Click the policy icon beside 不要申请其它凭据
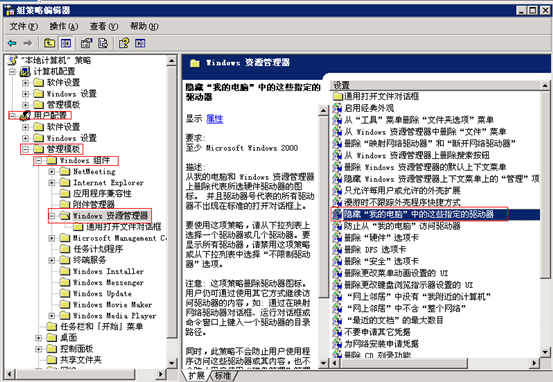Image resolution: width=553 pixels, height=382 pixels. coord(338,332)
